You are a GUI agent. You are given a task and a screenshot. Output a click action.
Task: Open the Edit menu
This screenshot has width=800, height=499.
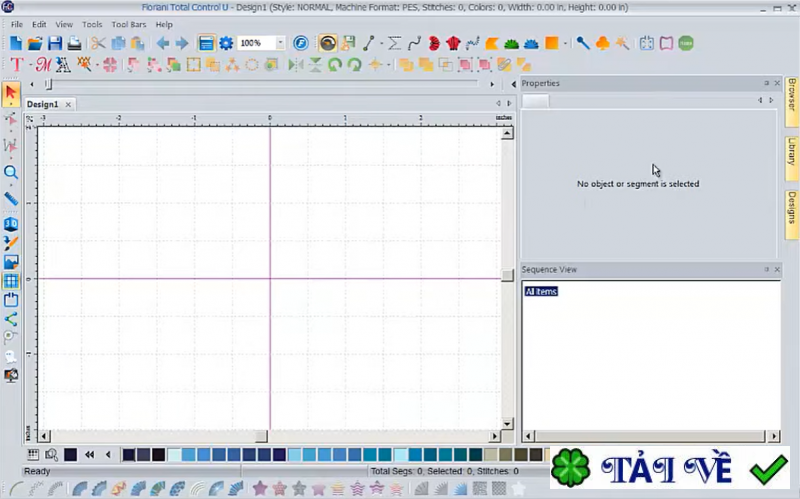click(x=39, y=24)
